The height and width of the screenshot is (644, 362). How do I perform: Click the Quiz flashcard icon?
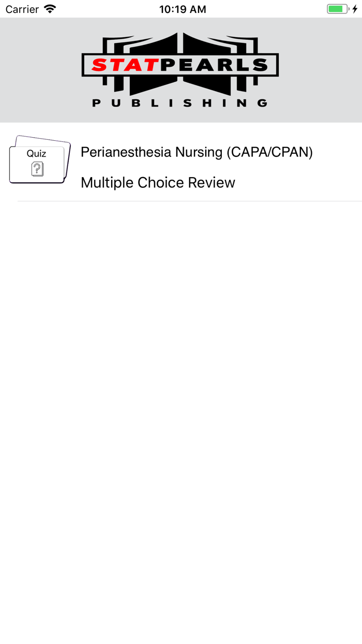[x=38, y=159]
